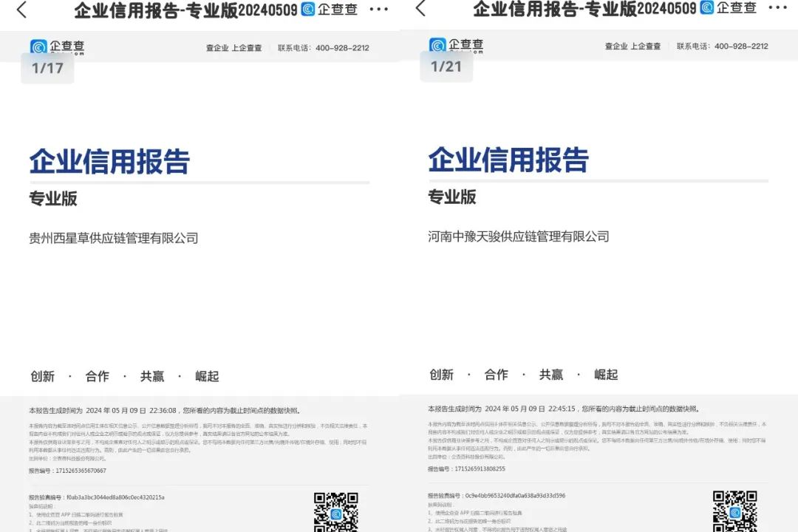Click 查企业 上企查查 slogan on left page
Screen dimensions: 798x532
[233, 48]
